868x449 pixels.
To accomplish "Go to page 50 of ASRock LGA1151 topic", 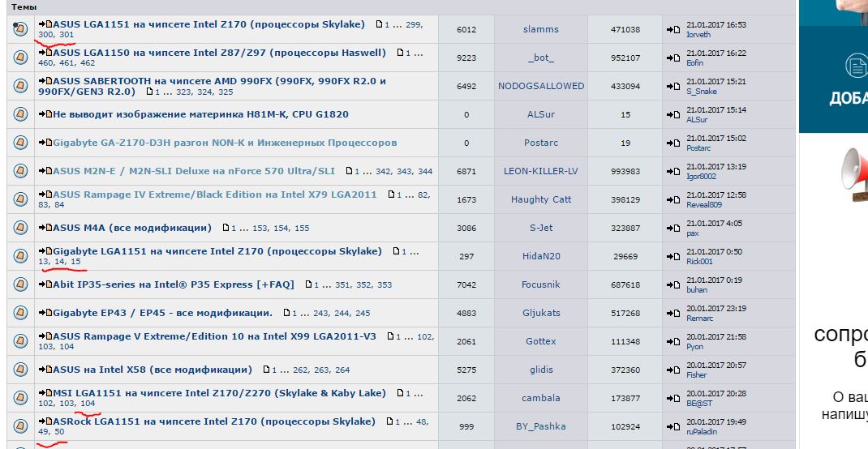I will click(x=60, y=432).
